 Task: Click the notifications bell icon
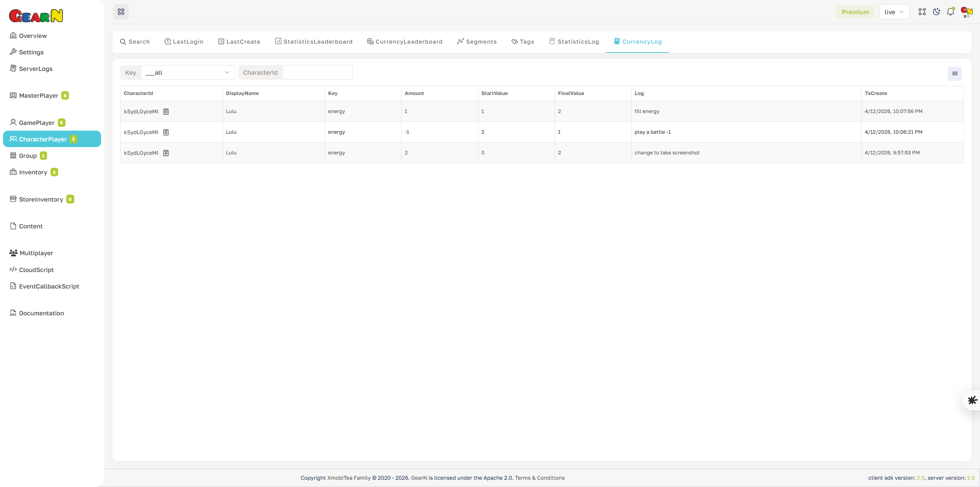(951, 11)
